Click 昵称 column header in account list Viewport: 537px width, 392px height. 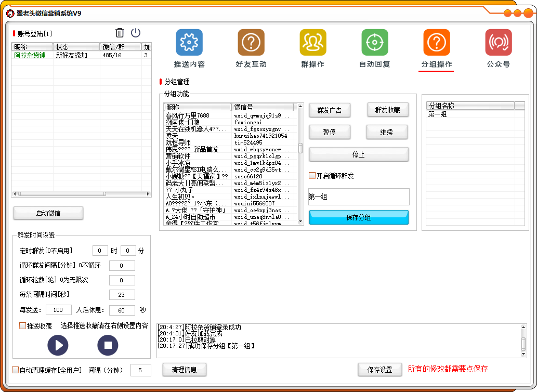point(32,47)
